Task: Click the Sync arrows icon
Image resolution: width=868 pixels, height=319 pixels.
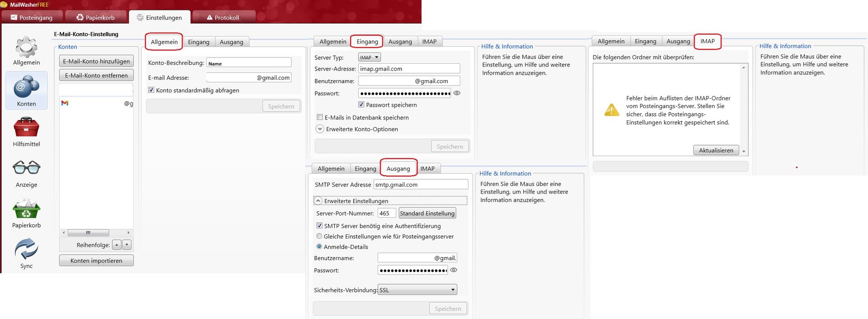Action: click(x=26, y=249)
